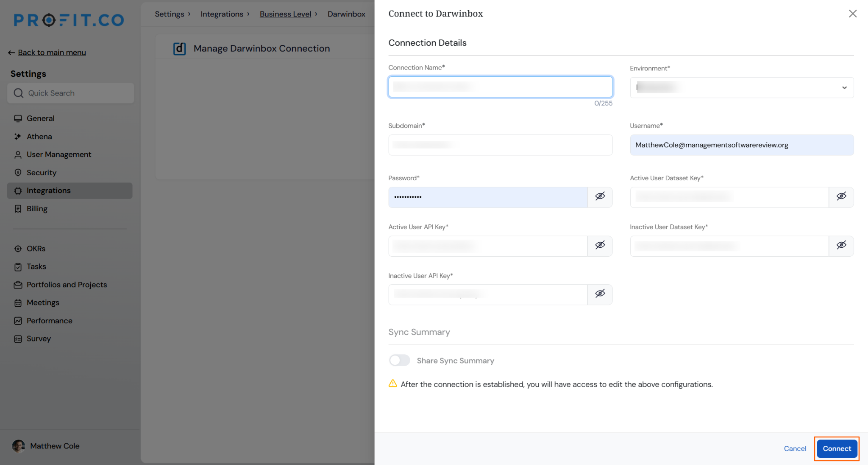Reveal the Active User API Key
868x465 pixels.
pyautogui.click(x=600, y=245)
